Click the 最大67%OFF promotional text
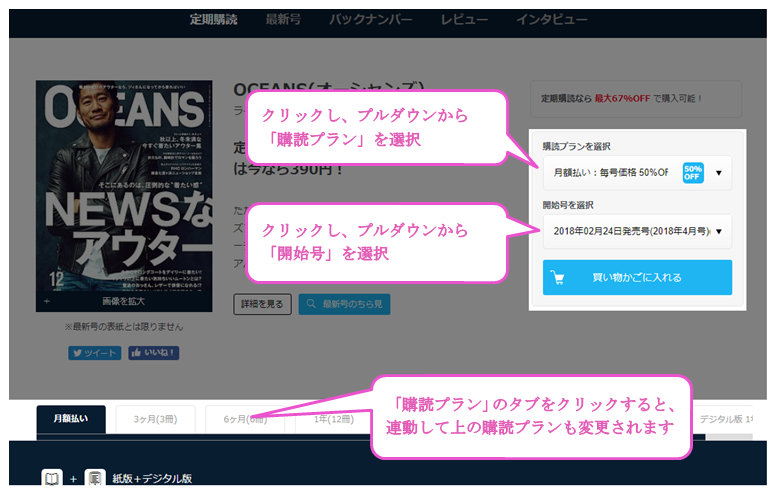The image size is (775, 495). 622,98
